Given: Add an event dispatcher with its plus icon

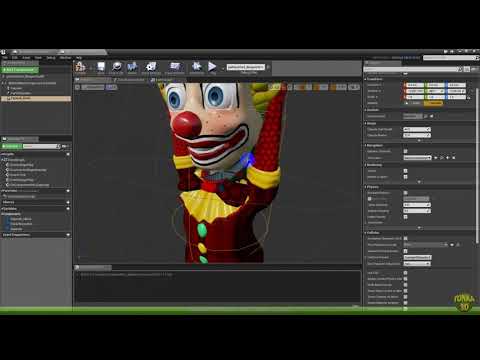Looking at the screenshot, I should pos(68,235).
